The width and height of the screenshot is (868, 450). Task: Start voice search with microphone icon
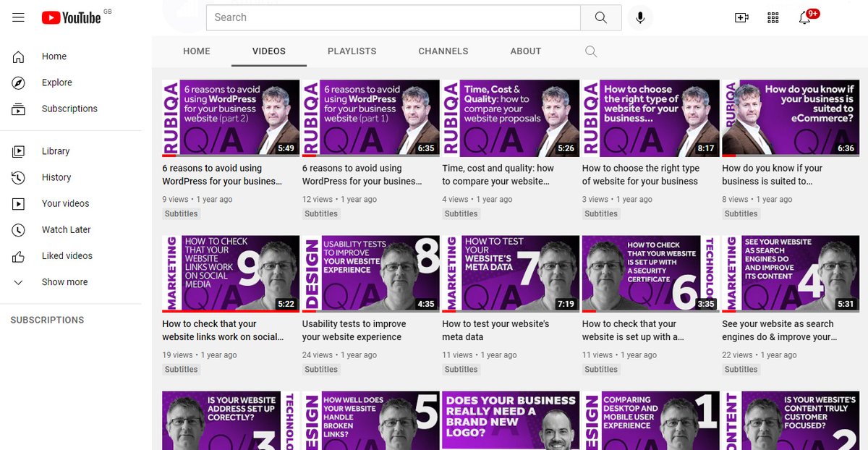[x=639, y=17]
